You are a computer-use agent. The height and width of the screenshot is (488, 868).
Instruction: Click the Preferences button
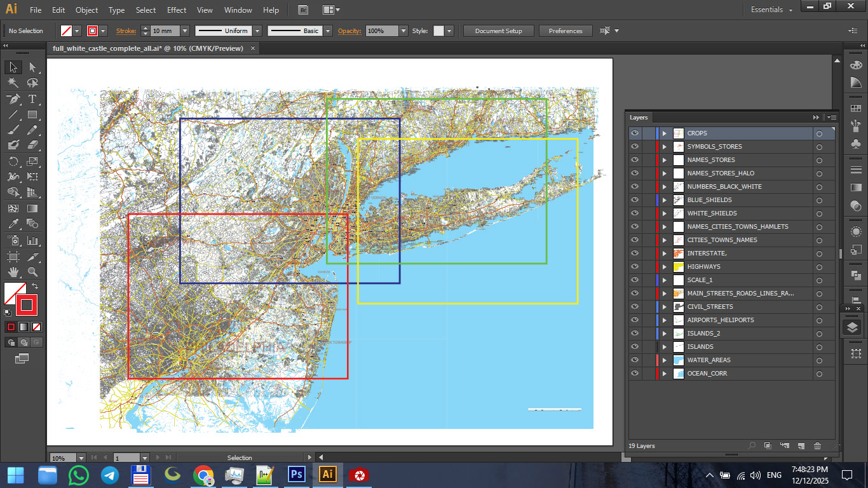(565, 31)
